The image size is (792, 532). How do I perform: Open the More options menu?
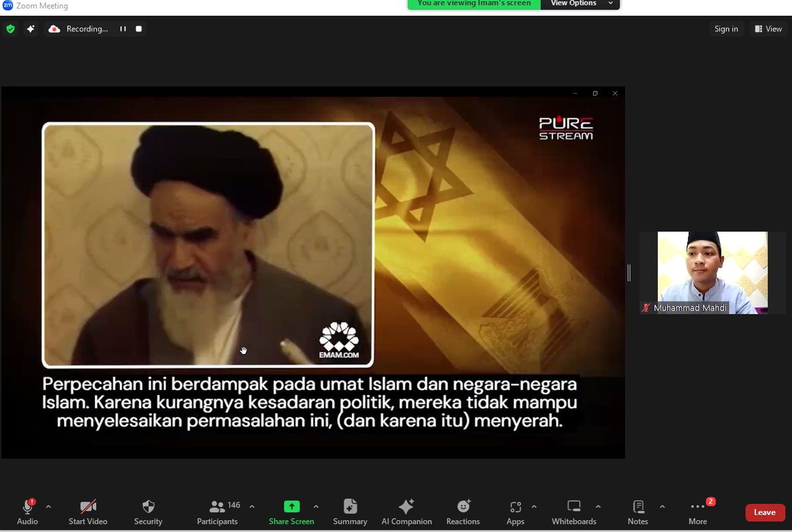pos(698,512)
